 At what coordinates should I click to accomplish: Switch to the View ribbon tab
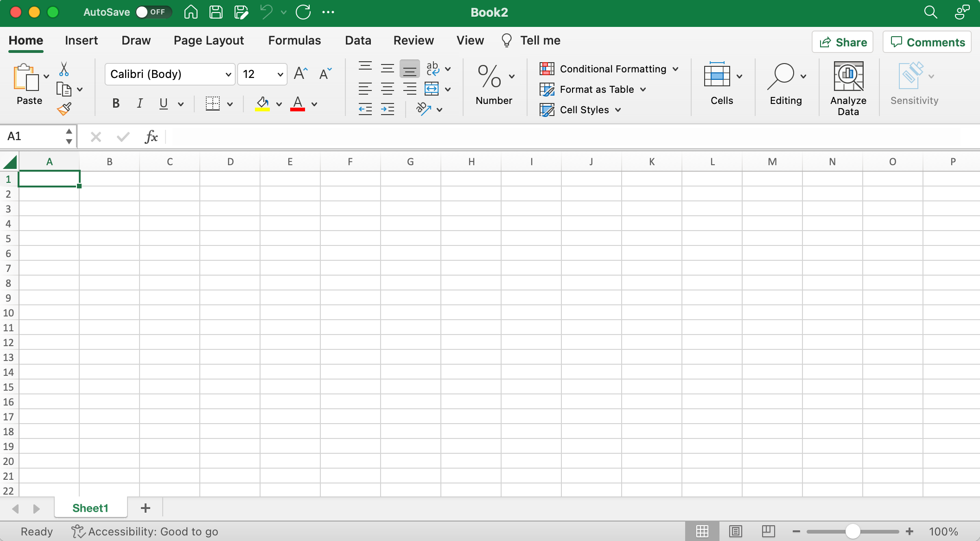point(470,40)
